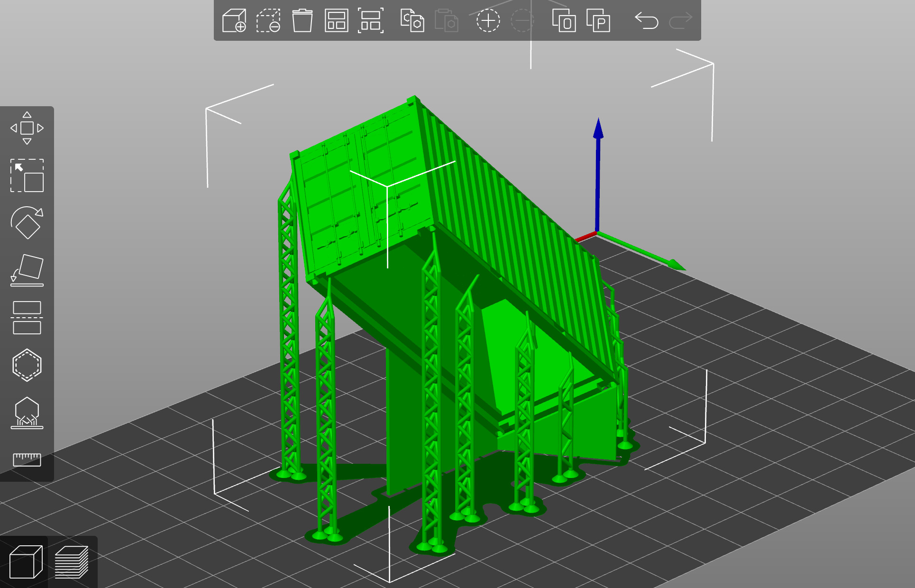Click the Remove instance minus icon
The image size is (915, 588).
click(x=522, y=21)
